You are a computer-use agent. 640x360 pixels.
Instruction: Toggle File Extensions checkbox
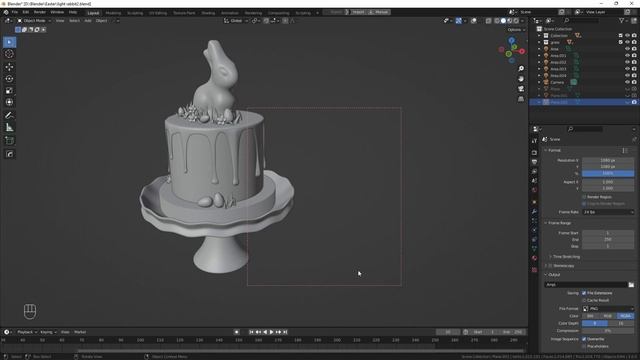[x=584, y=293]
